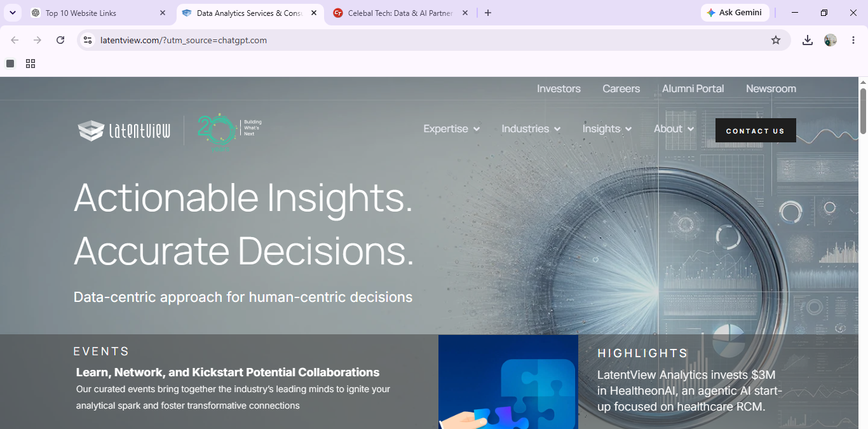Open Chrome three-dot menu

click(x=853, y=40)
